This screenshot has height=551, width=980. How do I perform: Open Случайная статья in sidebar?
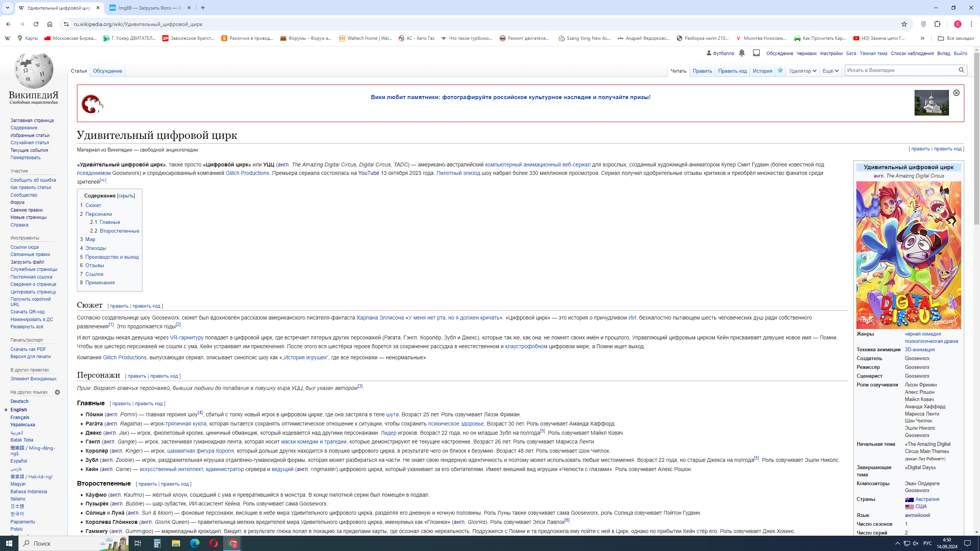[29, 143]
